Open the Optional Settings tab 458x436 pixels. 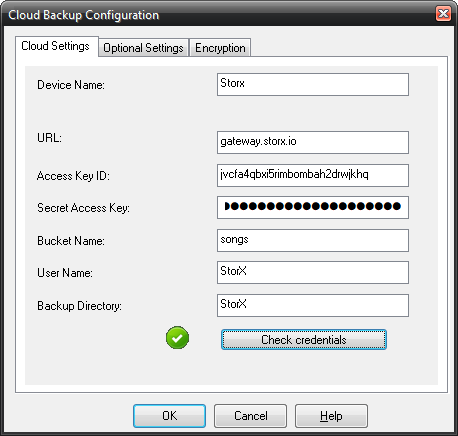143,48
